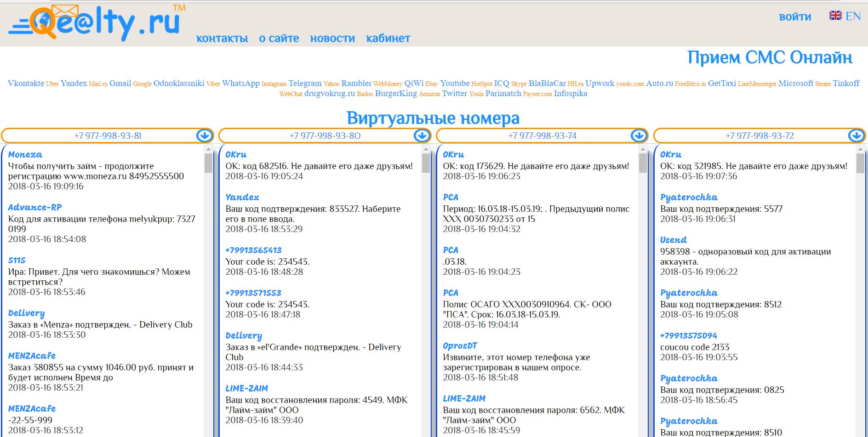Open the Parimatch service link
868x437 pixels.
coord(503,93)
